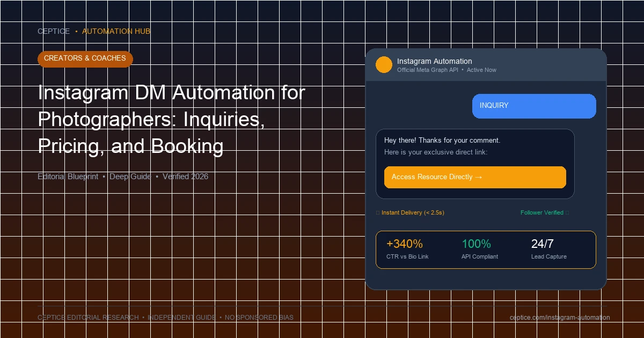Viewport: 644px width, 338px height.
Task: Click the CREATORS & COACHES badge
Action: (85, 58)
